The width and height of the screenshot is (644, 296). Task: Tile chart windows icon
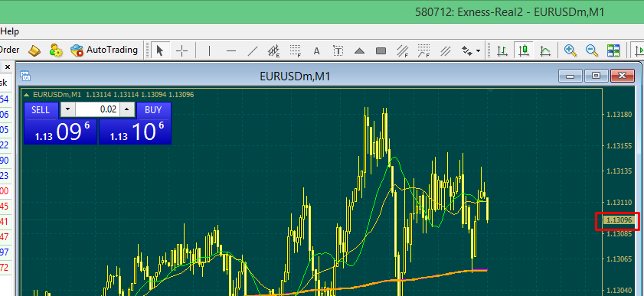pyautogui.click(x=613, y=50)
